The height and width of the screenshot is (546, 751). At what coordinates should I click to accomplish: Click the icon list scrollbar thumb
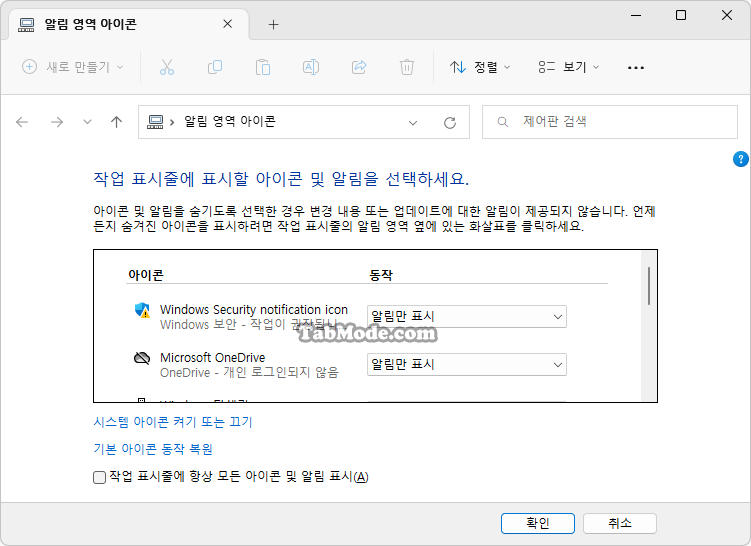[x=649, y=286]
